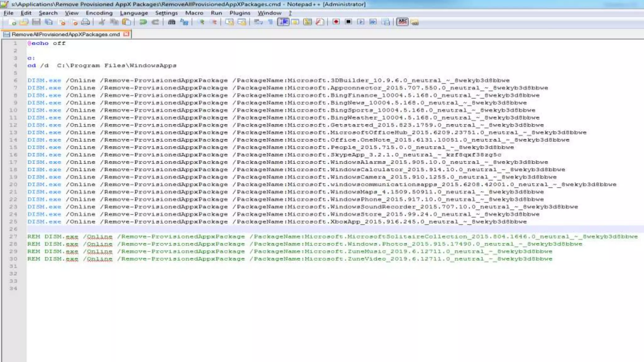
Task: Click line number 34 in margin
Action: (13, 288)
